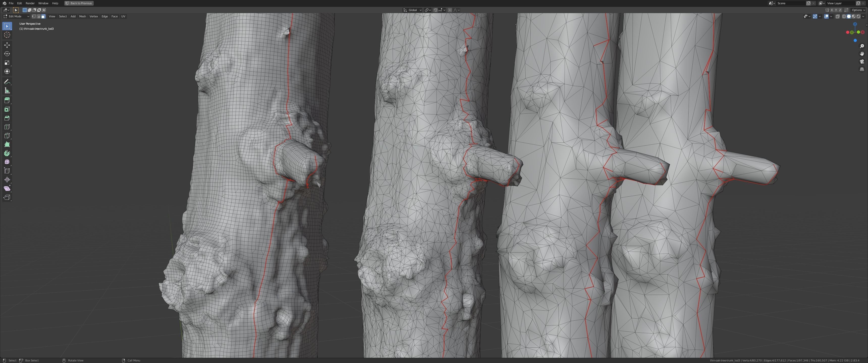Enable face select mode
868x363 pixels.
[x=43, y=16]
